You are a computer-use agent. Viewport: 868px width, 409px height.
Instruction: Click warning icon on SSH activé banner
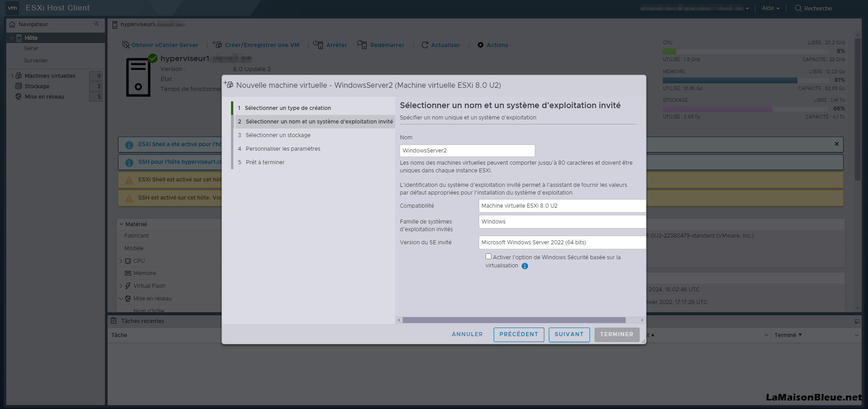point(129,198)
